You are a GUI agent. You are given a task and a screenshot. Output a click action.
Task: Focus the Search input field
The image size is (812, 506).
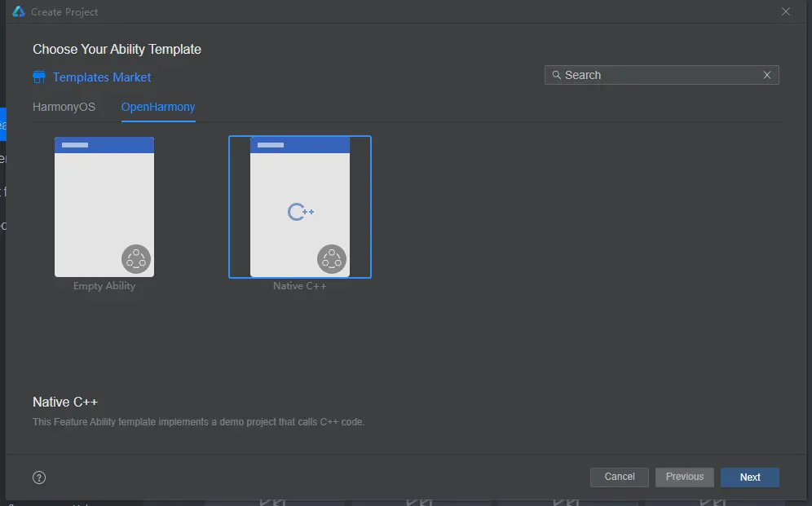click(661, 75)
